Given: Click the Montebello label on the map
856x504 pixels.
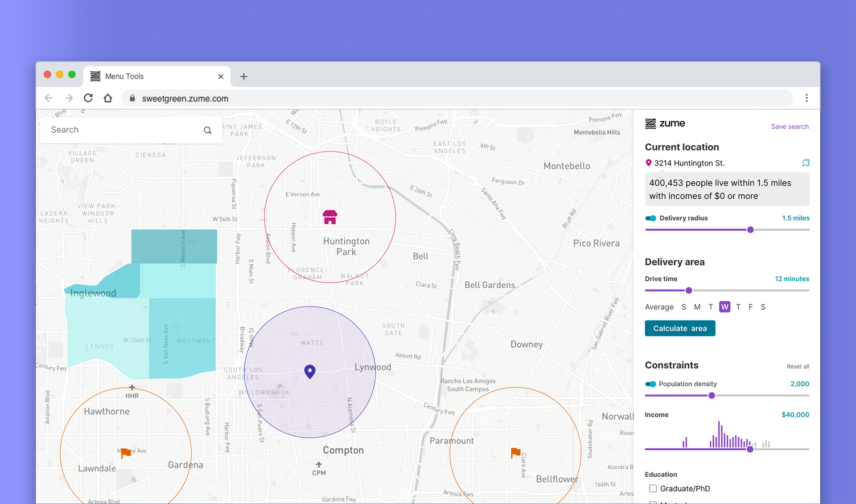Looking at the screenshot, I should pos(567,166).
